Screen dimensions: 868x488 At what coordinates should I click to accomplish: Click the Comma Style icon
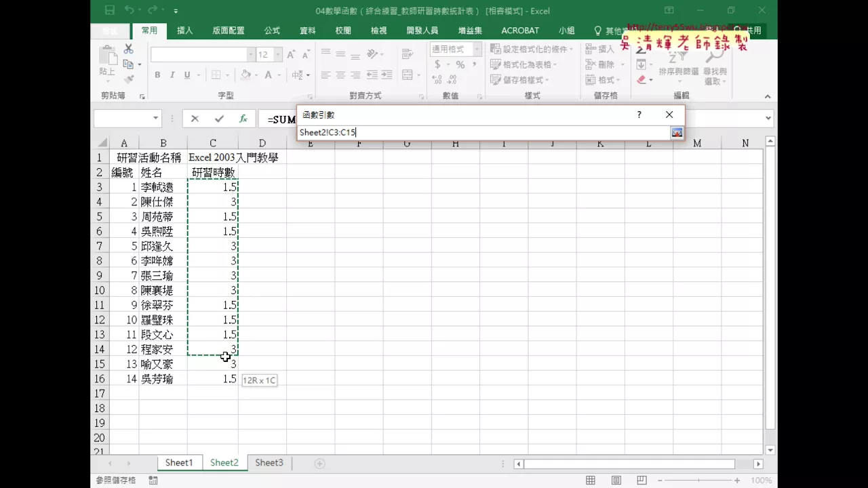point(475,64)
